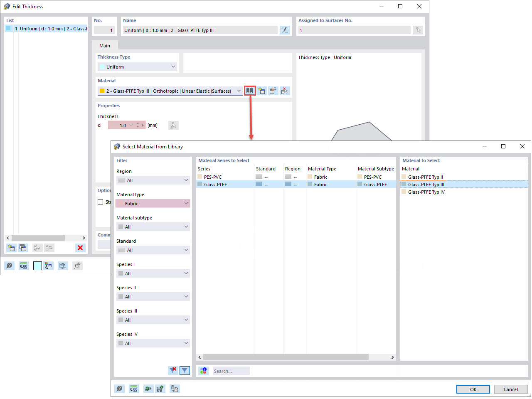Choose material Glass-PTFE Typ II
The width and height of the screenshot is (532, 399).
464,177
